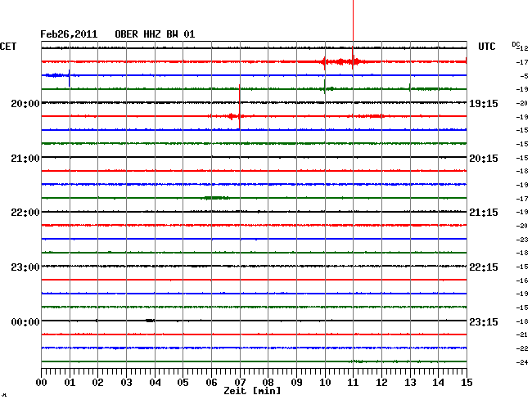
Task: Click minute label 00 on the time axis
Action: tap(42, 382)
